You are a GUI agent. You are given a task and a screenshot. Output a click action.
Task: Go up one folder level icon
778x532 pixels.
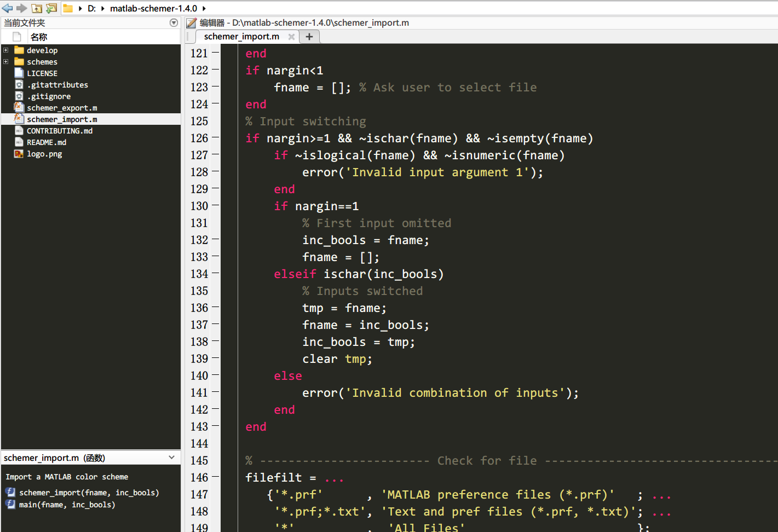(x=37, y=8)
